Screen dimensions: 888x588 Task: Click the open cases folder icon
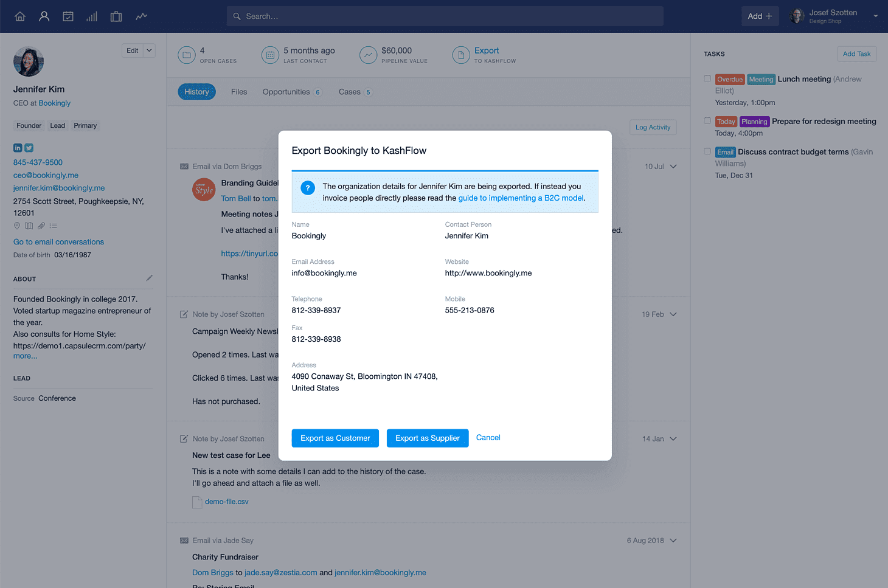tap(187, 55)
